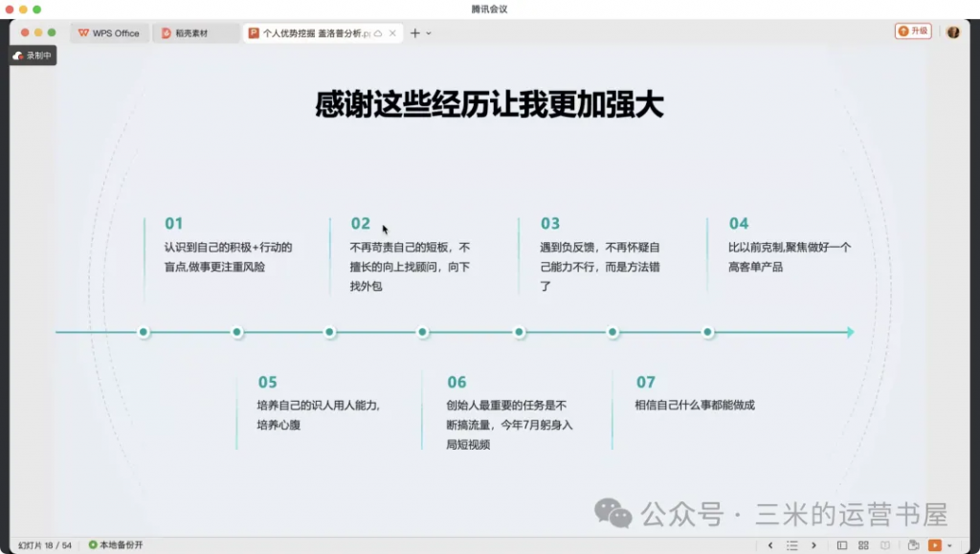
Task: Expand the slideshow options dropdown arrow
Action: click(x=949, y=545)
